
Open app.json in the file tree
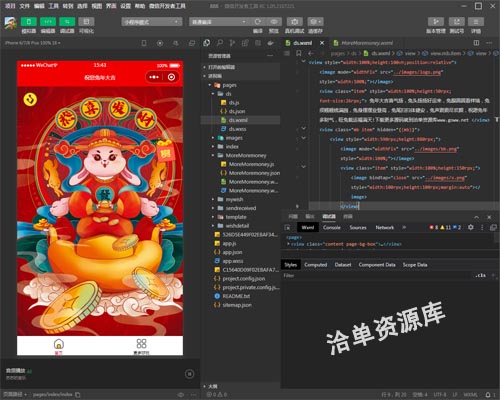(x=232, y=252)
